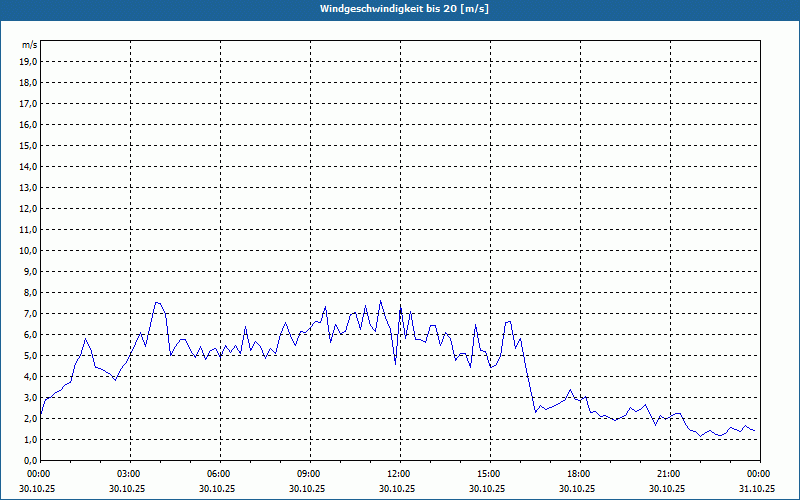Click the '10,0' axis label
Viewport: 800px width, 500px height.
point(28,251)
